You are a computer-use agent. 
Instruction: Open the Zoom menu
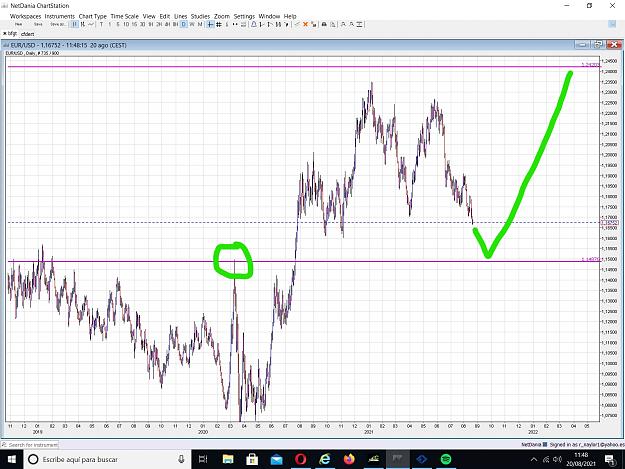222,16
